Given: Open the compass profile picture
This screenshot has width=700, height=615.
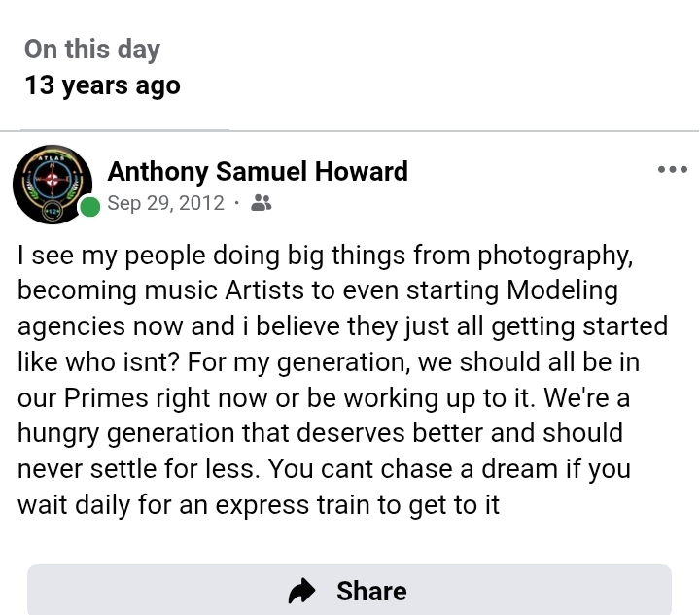Looking at the screenshot, I should click(52, 185).
